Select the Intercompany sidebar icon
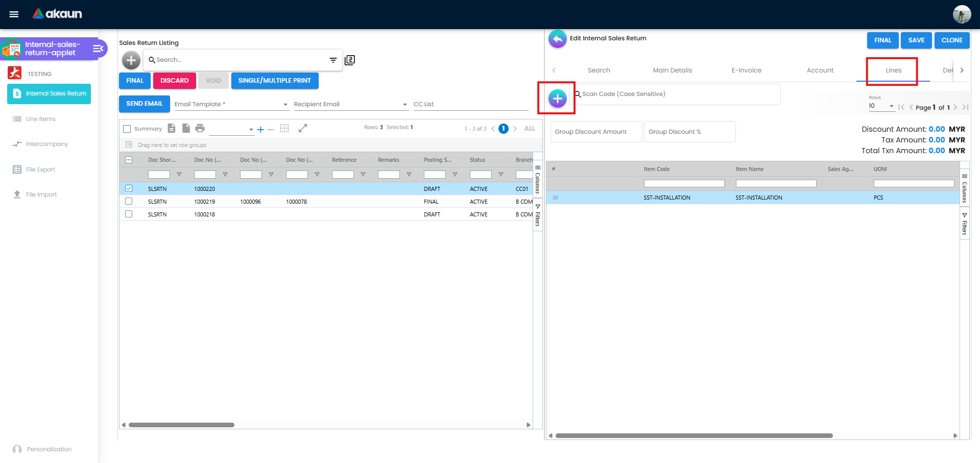980x463 pixels. (x=46, y=144)
